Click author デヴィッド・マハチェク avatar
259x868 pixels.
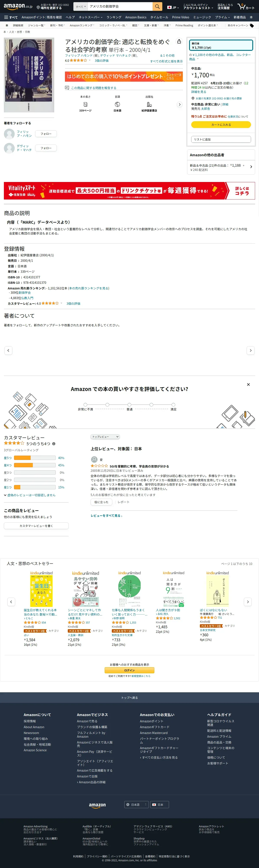9,148
